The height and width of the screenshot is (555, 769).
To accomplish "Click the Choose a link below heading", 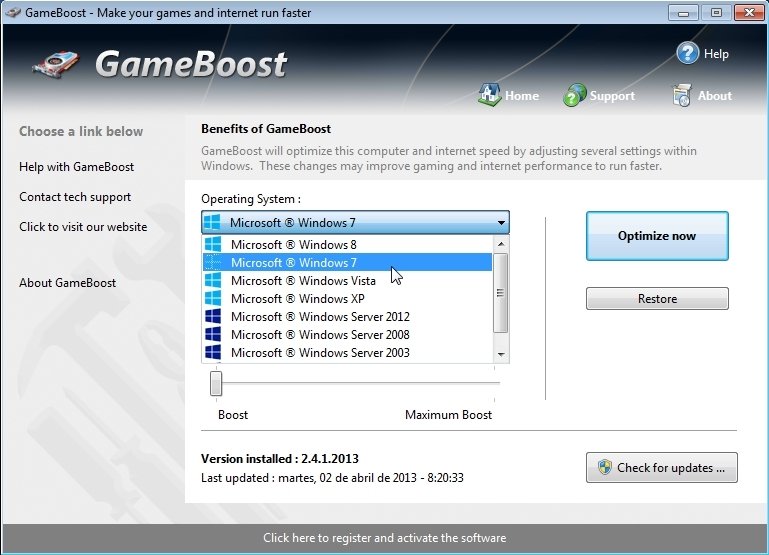I will (x=81, y=131).
